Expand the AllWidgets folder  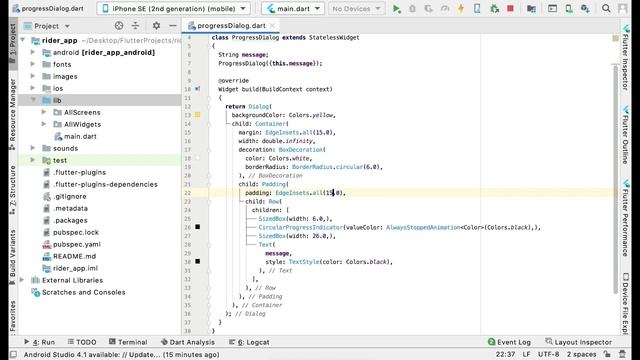click(44, 124)
